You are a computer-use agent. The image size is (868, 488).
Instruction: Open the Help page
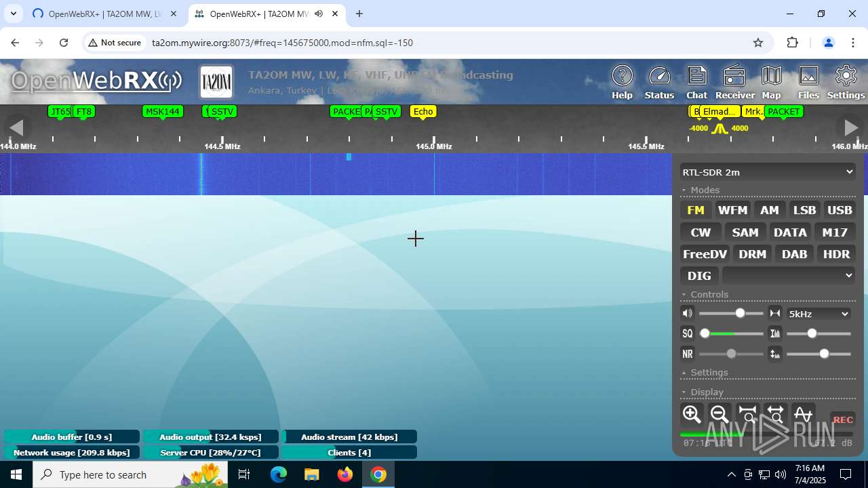pos(622,82)
